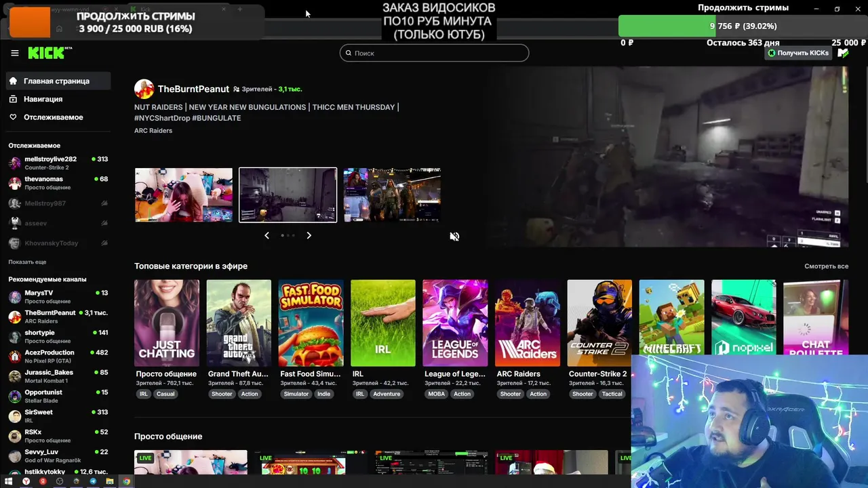Select the highlighted middle carousel thumbnail
This screenshot has width=868, height=488.
click(x=288, y=195)
